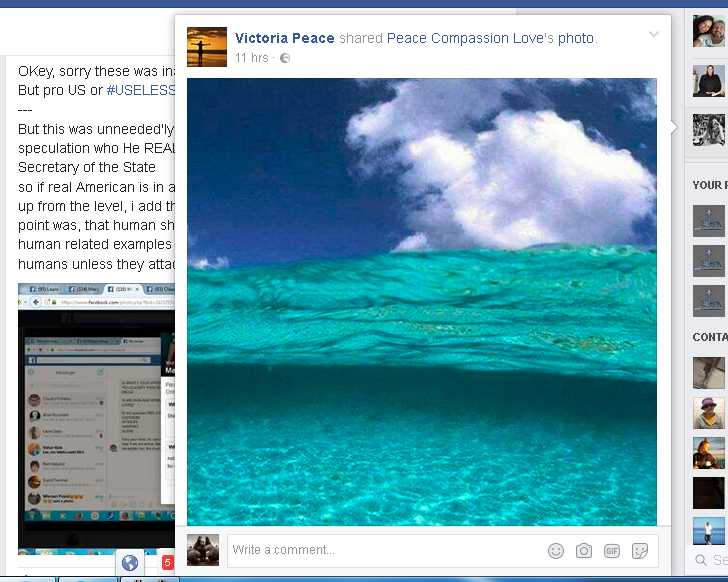Click the back arrow in the embedded browser screenshot
728x582 pixels.
(36, 302)
